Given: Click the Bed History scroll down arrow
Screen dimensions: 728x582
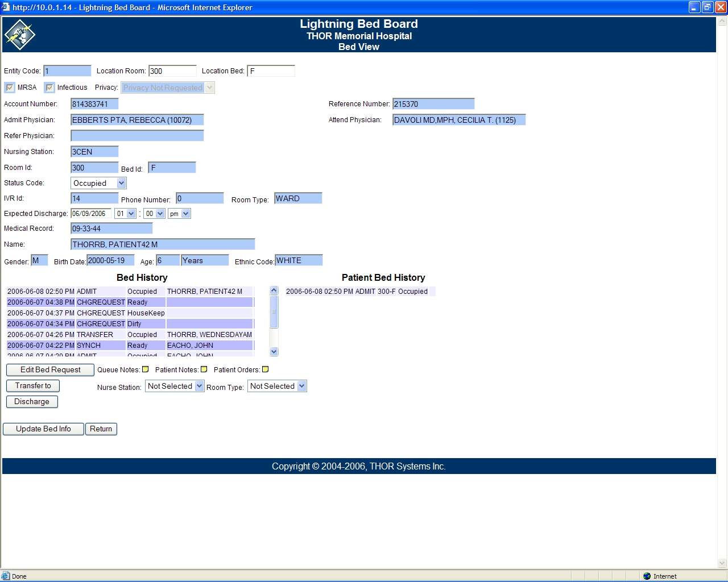Looking at the screenshot, I should click(x=274, y=352).
